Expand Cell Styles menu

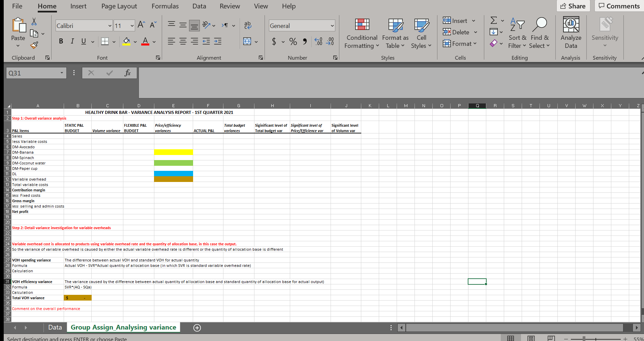[421, 33]
